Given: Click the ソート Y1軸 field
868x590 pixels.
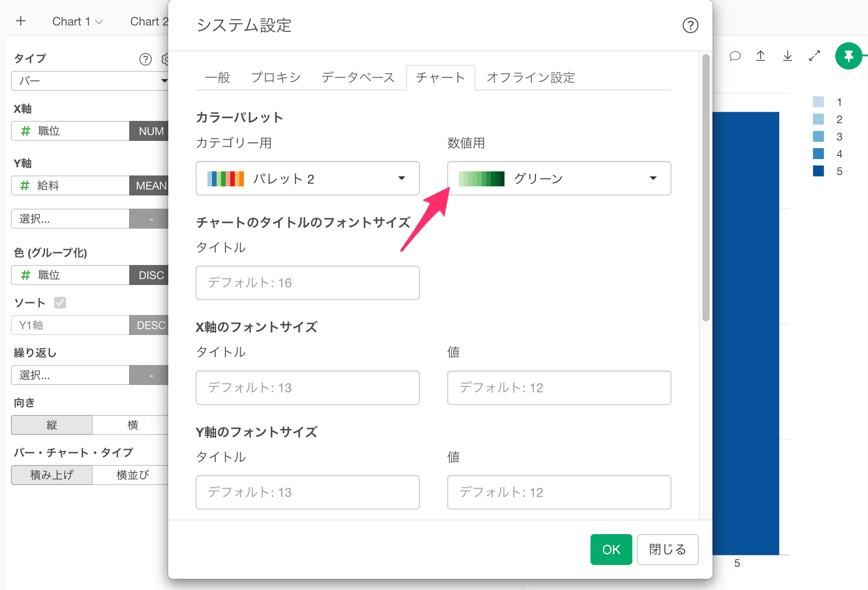Looking at the screenshot, I should [71, 325].
